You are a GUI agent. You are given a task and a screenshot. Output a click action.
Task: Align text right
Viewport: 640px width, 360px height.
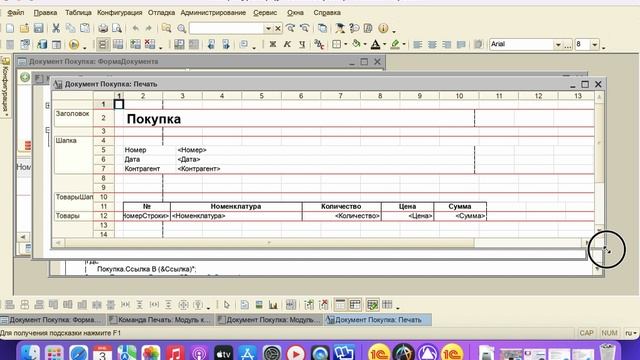coord(447,44)
